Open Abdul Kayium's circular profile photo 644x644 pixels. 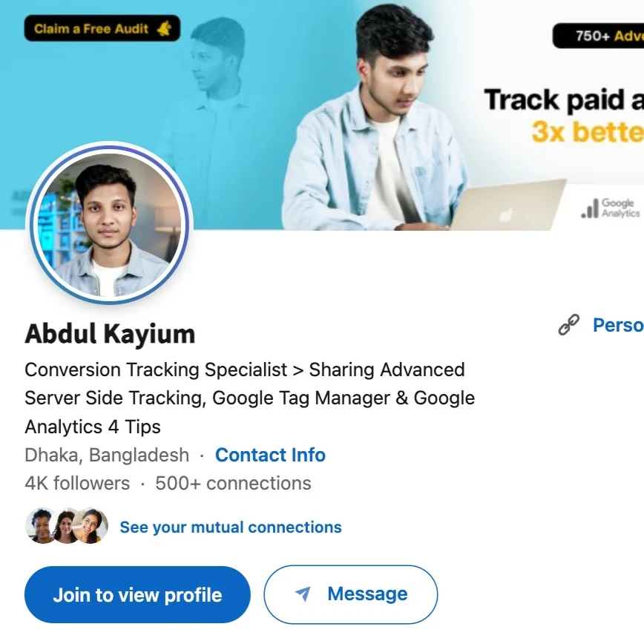(x=108, y=223)
